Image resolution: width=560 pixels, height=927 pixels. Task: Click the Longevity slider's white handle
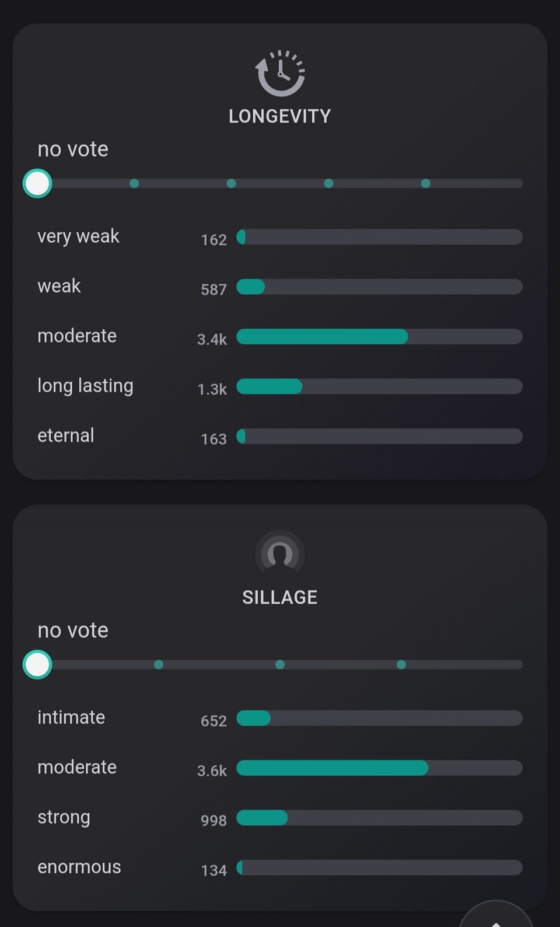(37, 183)
